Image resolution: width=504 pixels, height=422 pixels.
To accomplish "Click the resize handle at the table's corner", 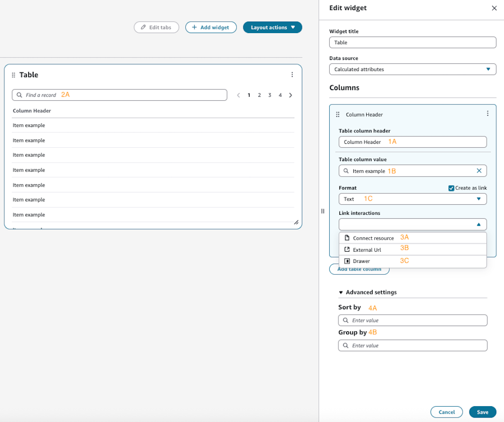I will tap(297, 223).
